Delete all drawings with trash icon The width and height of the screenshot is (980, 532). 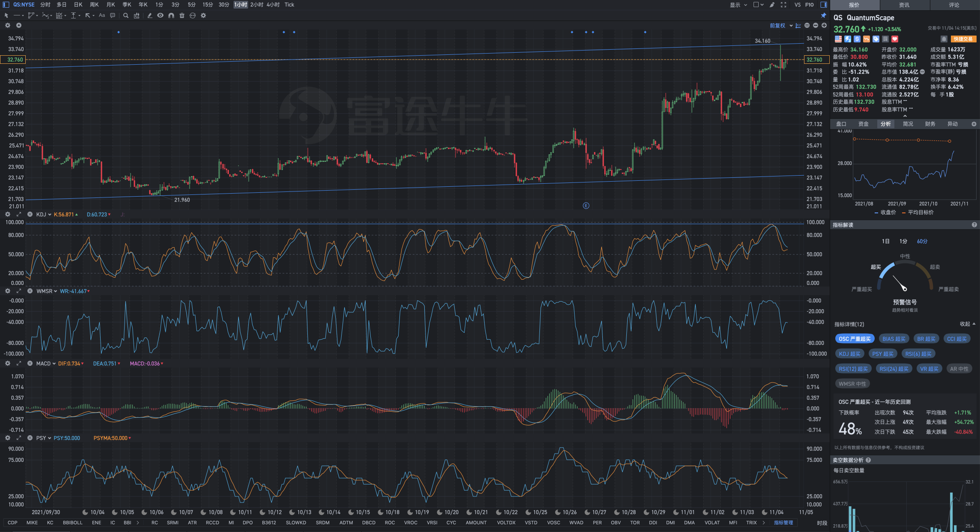(x=182, y=15)
